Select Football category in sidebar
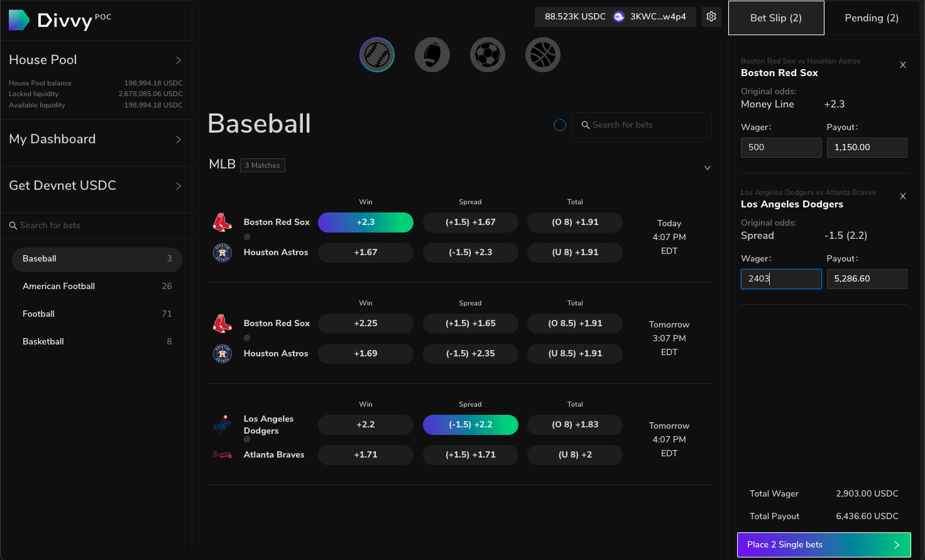Viewport: 925px width, 560px height. 97,314
